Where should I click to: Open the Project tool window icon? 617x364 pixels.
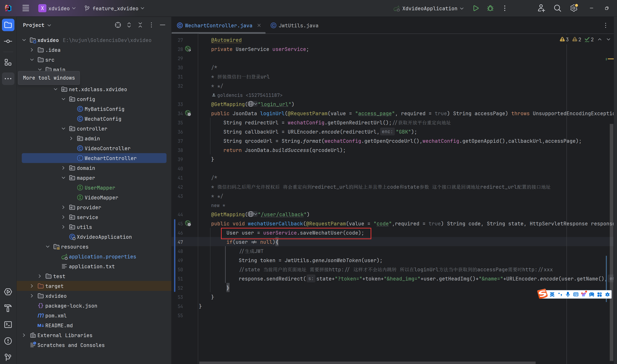point(8,25)
